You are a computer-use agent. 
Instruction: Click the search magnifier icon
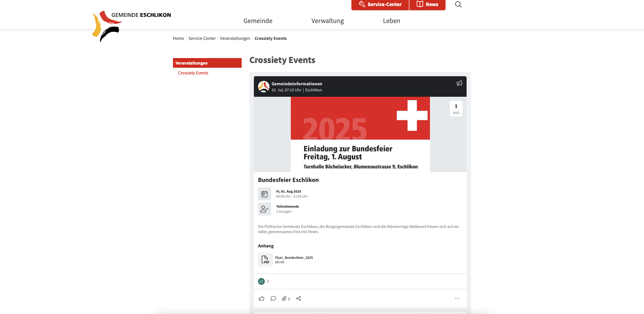pyautogui.click(x=458, y=4)
